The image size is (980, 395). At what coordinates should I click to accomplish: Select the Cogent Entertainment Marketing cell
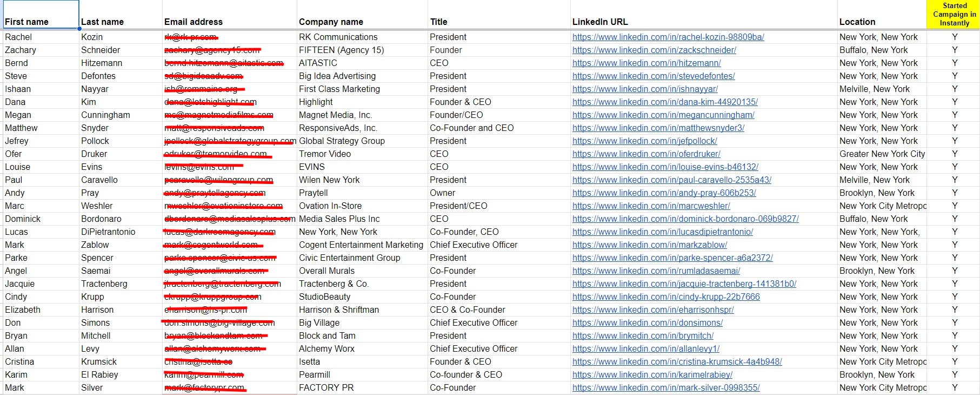pos(361,245)
